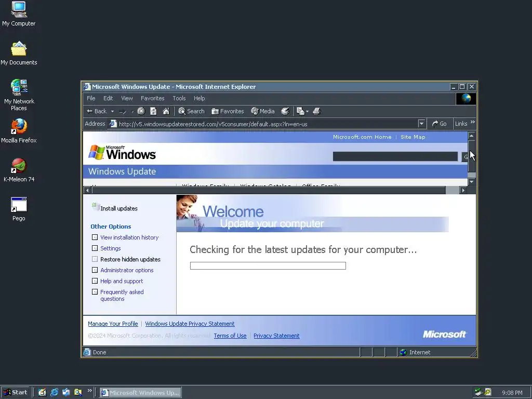This screenshot has width=532, height=399.
Task: Click the Go button
Action: (x=439, y=124)
